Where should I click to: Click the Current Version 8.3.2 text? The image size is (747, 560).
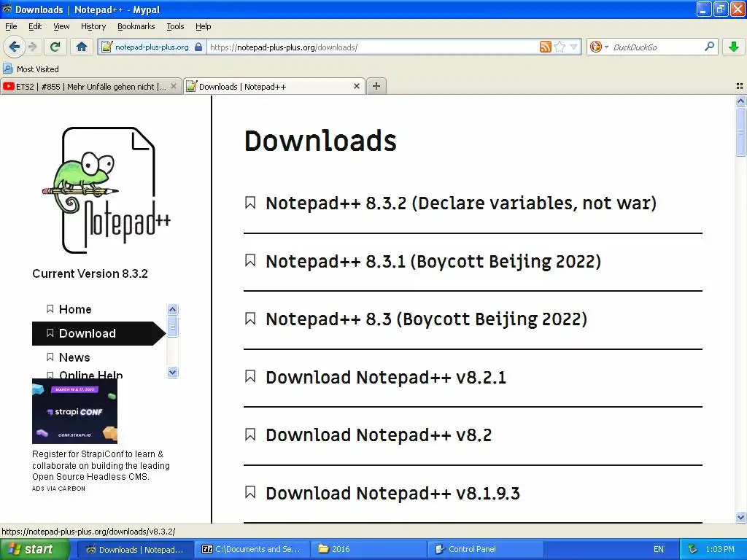click(90, 274)
